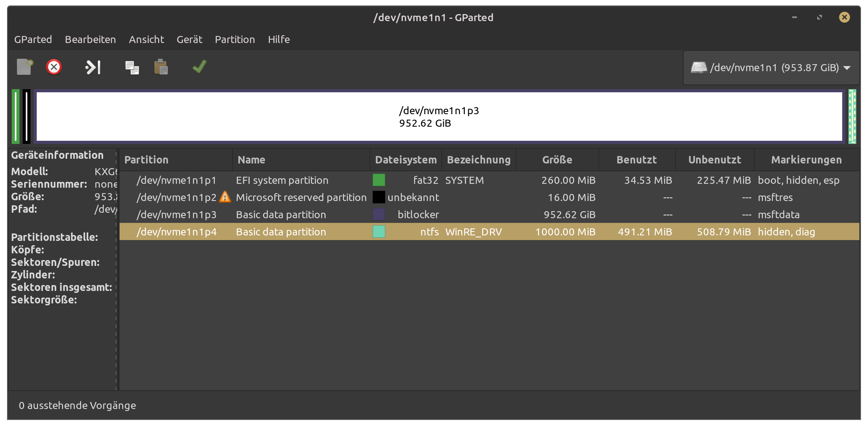Click the Markierungen column header
The height and width of the screenshot is (427, 868).
pyautogui.click(x=806, y=160)
